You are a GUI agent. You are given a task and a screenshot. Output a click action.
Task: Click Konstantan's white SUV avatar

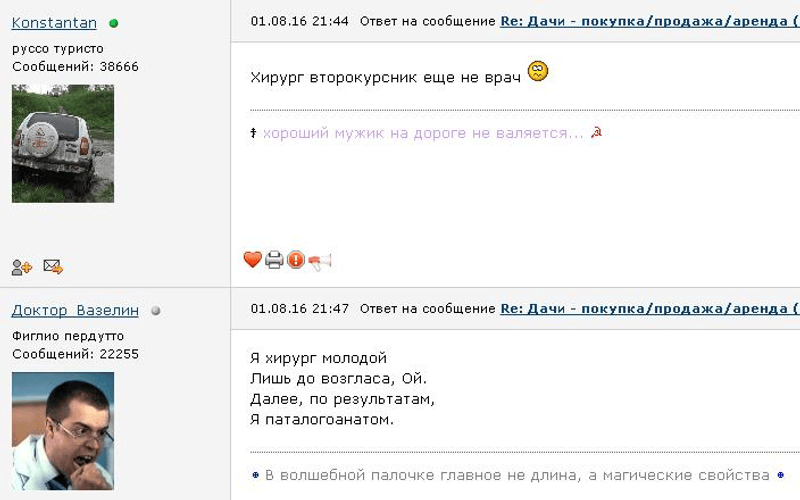(63, 143)
